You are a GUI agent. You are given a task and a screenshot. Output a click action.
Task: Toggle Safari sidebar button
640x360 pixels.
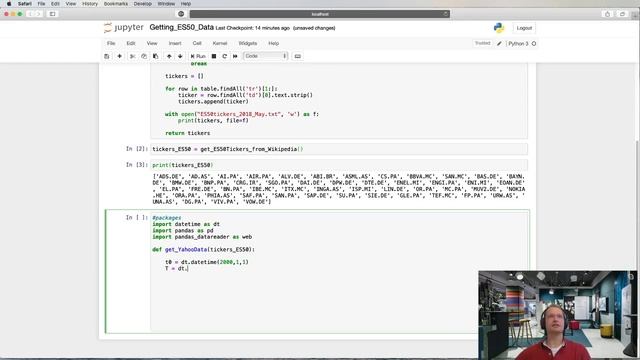52,14
